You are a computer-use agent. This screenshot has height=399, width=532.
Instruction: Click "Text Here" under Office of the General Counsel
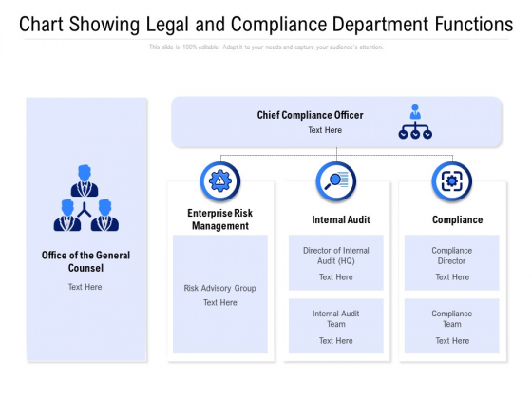(x=85, y=287)
